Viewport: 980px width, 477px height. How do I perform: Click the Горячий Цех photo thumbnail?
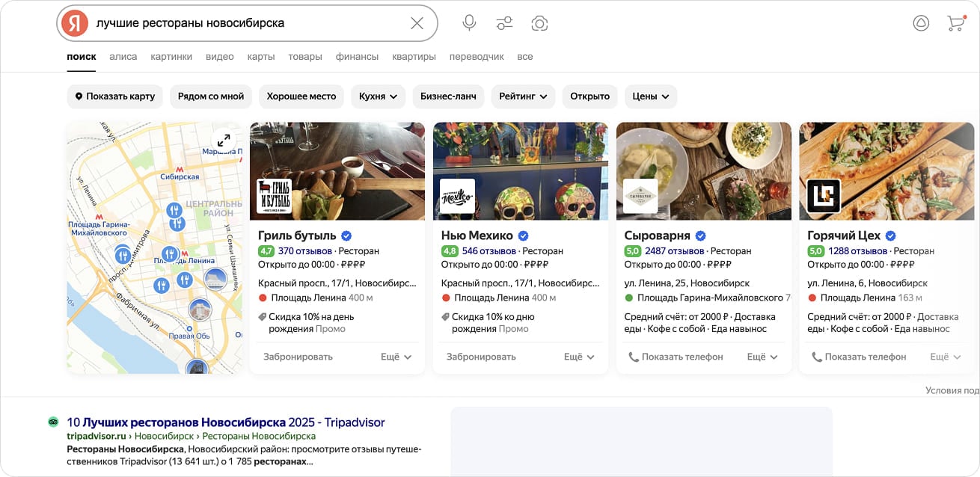(x=886, y=170)
